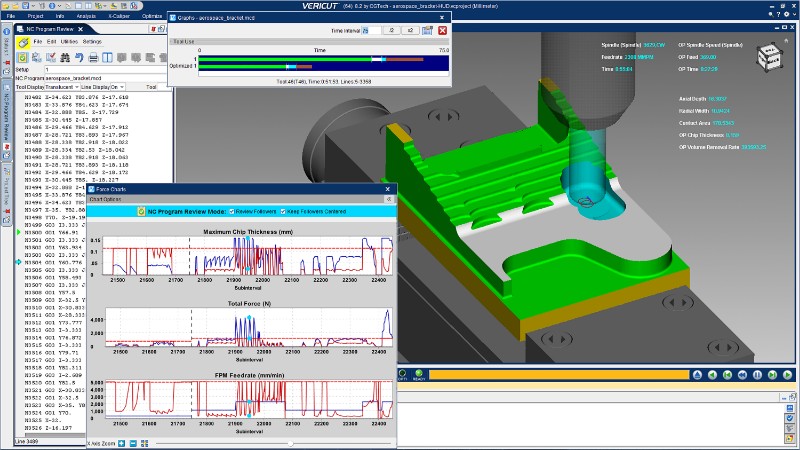Click the red X icon in Graphs toolbar
This screenshot has width=800, height=450.
[x=442, y=31]
